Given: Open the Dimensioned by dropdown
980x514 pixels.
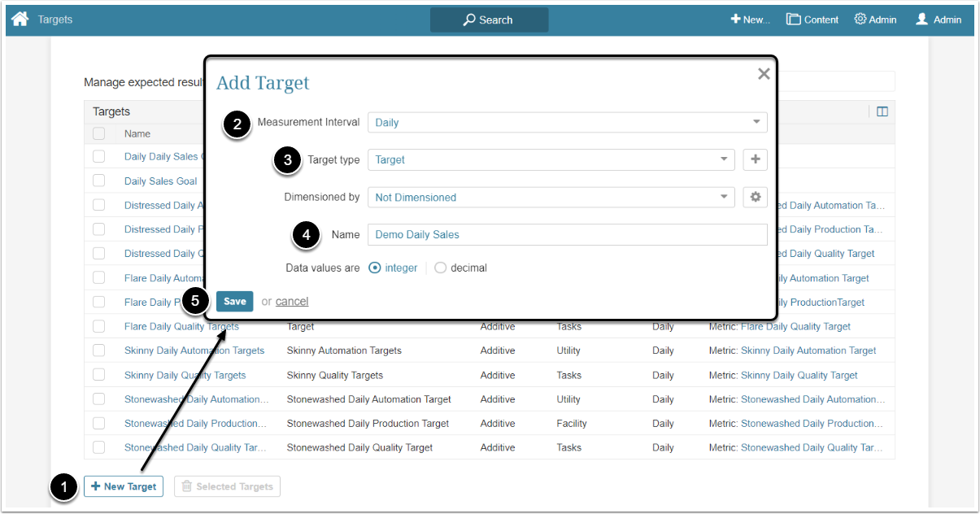Looking at the screenshot, I should point(551,197).
